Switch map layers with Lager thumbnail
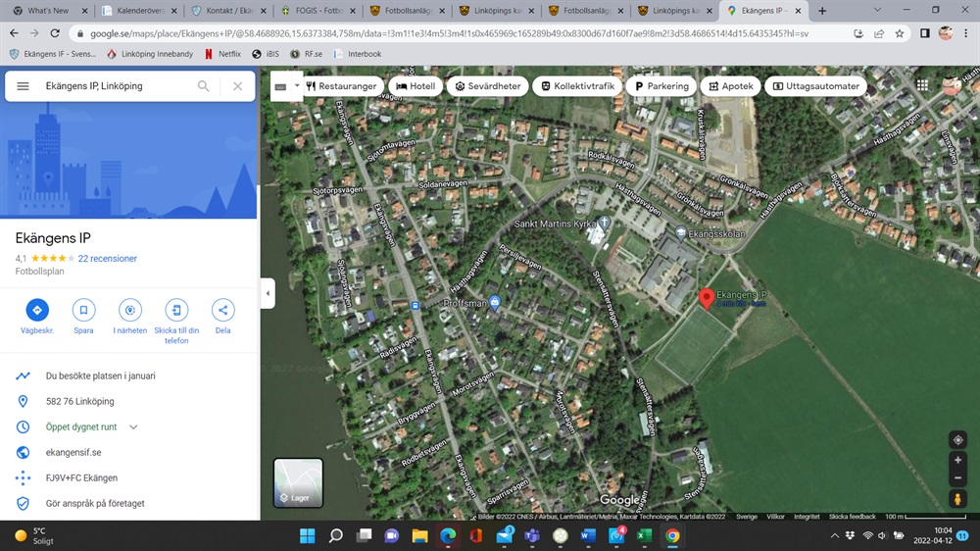Viewport: 980px width, 551px height. point(298,482)
